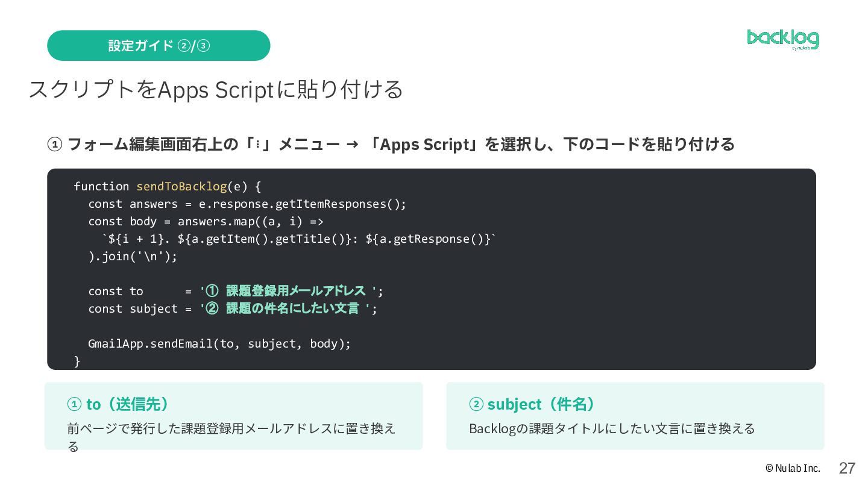Viewport: 868px width, 488px height.
Task: Click the heading '② subject（件名）'
Action: [533, 404]
